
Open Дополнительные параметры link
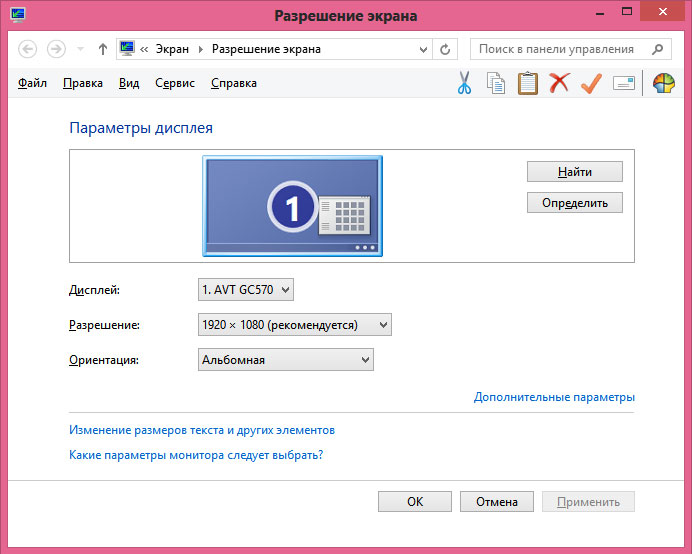pyautogui.click(x=554, y=398)
